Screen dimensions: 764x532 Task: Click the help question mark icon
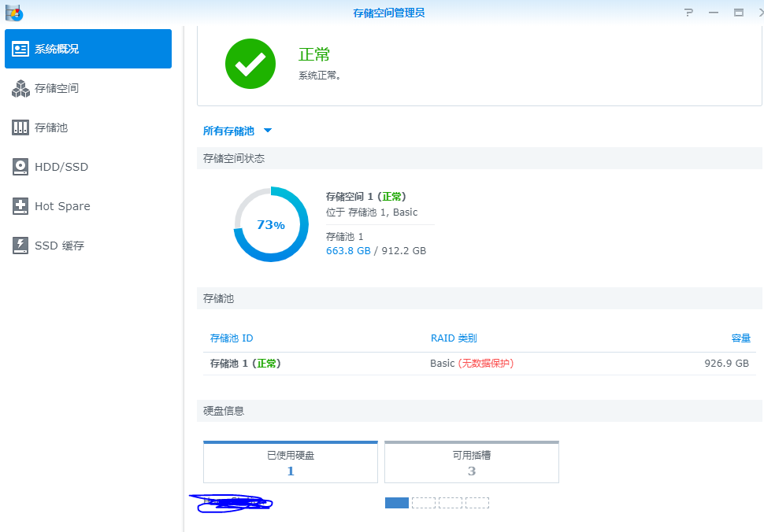[688, 13]
